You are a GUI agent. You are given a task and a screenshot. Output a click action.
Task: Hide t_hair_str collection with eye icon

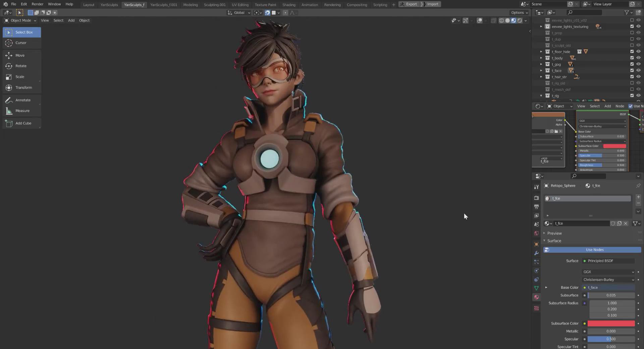[638, 77]
